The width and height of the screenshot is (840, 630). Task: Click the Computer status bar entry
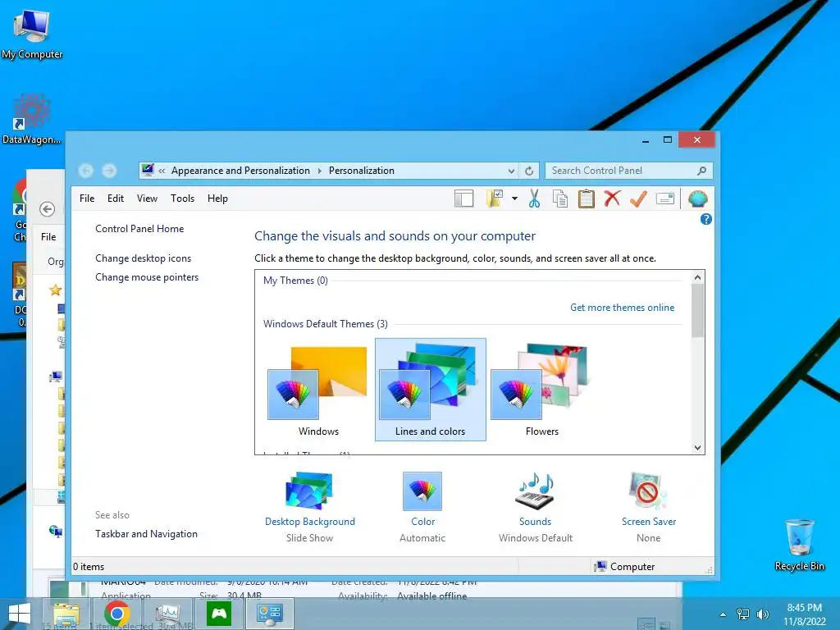pyautogui.click(x=624, y=566)
